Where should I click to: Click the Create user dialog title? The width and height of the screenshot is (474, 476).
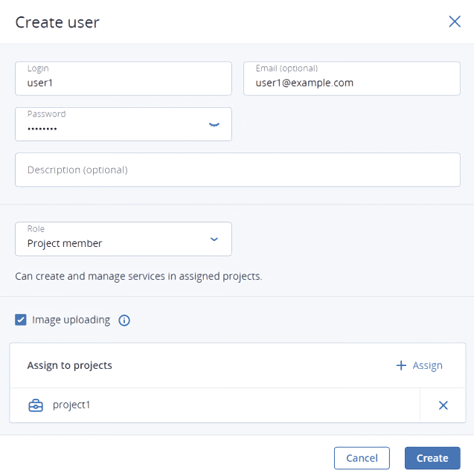pos(57,22)
